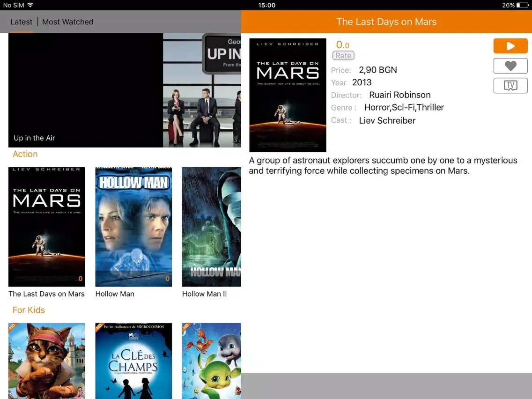Tap genre Horror,Sci-Fi,Thriller

point(404,108)
